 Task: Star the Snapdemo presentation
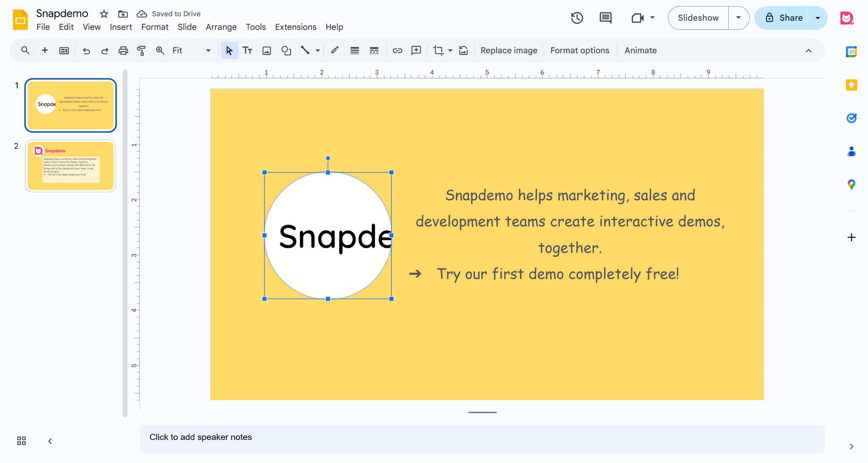pos(104,14)
